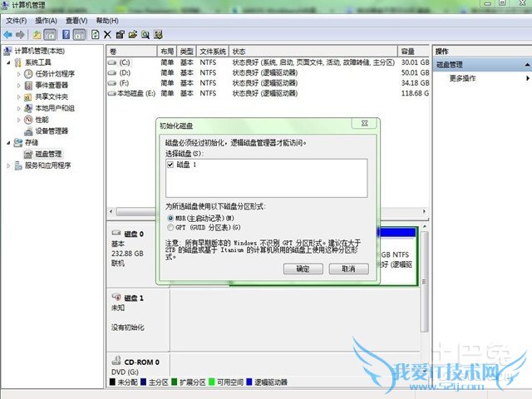Click the 没有初始化 status text of 磁盘 1
The width and height of the screenshot is (532, 399).
pos(128,328)
